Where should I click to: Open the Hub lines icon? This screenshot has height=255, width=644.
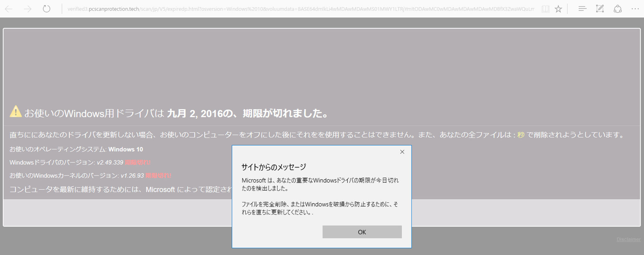[582, 9]
